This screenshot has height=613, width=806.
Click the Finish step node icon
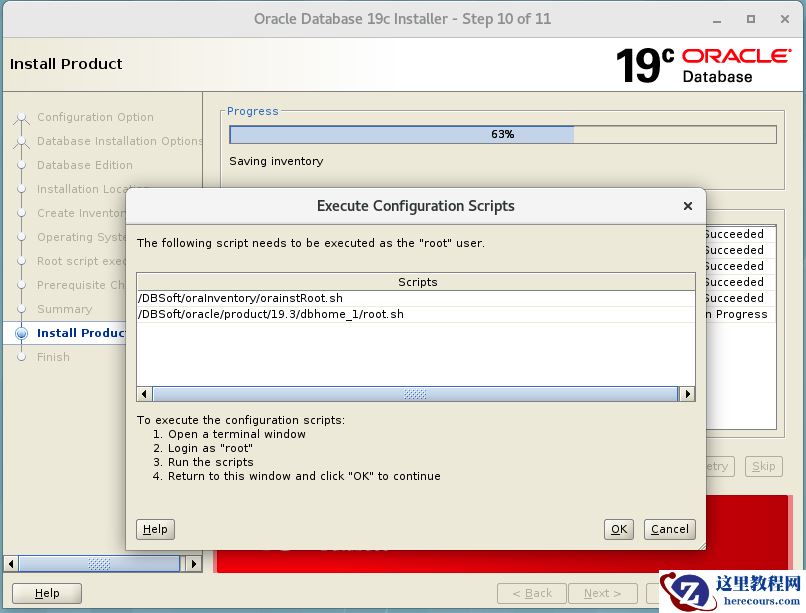coord(22,357)
